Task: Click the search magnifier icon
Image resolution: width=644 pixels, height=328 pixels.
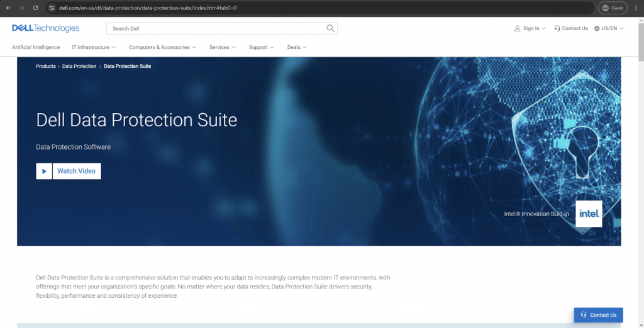Action: tap(330, 28)
